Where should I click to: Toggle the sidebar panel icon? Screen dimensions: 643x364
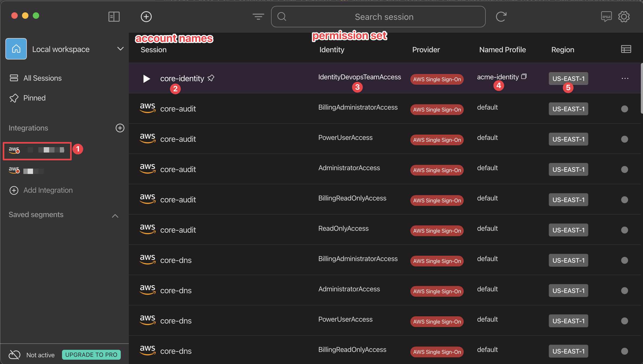(x=114, y=17)
